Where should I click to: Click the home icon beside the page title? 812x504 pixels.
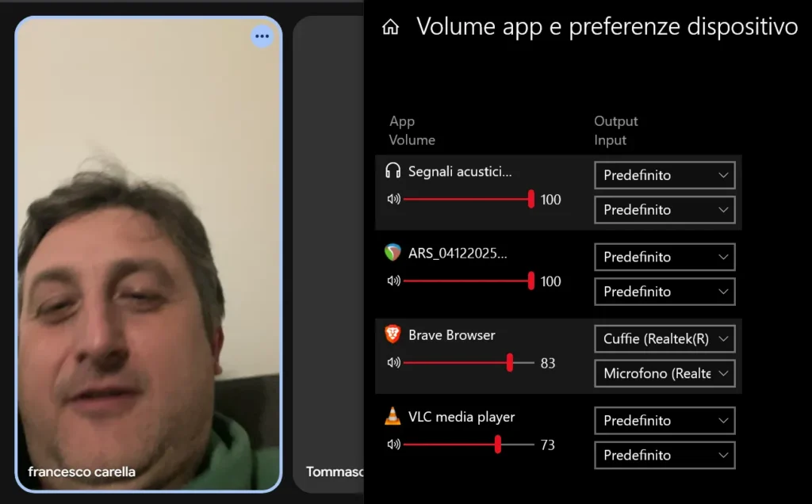tap(390, 26)
